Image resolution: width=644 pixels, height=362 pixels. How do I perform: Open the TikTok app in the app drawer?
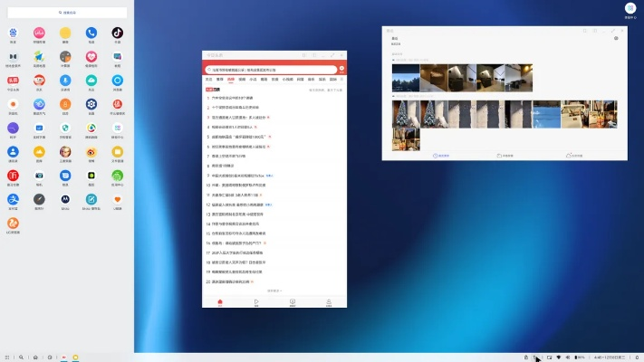[117, 33]
